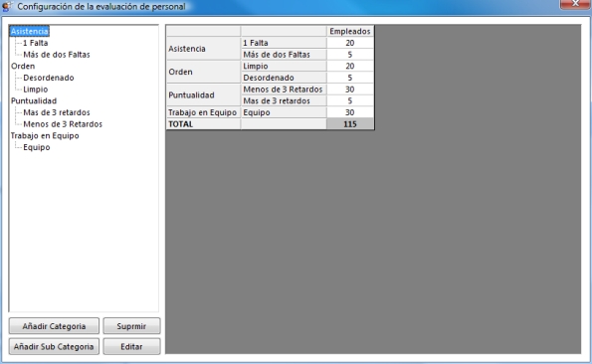Screen dimensions: 592x364
Task: Select the 1 Falta tree node
Action: 36,43
